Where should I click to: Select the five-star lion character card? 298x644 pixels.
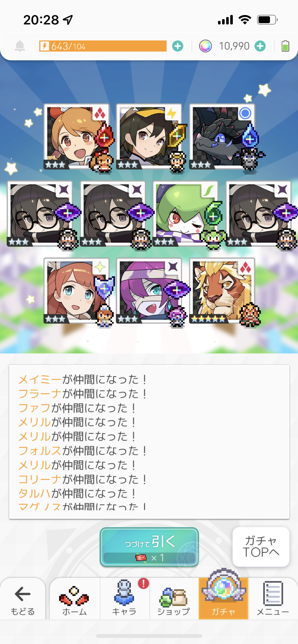(222, 291)
